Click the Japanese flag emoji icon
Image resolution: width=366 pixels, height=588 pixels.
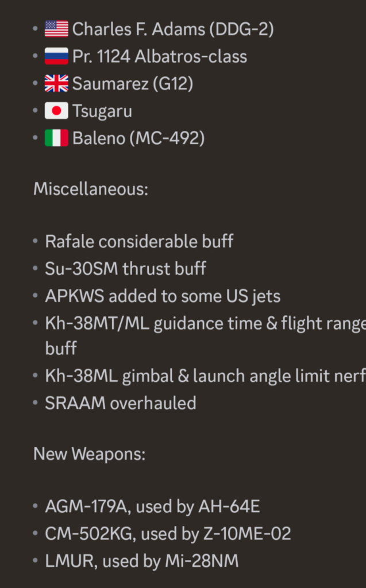56,111
